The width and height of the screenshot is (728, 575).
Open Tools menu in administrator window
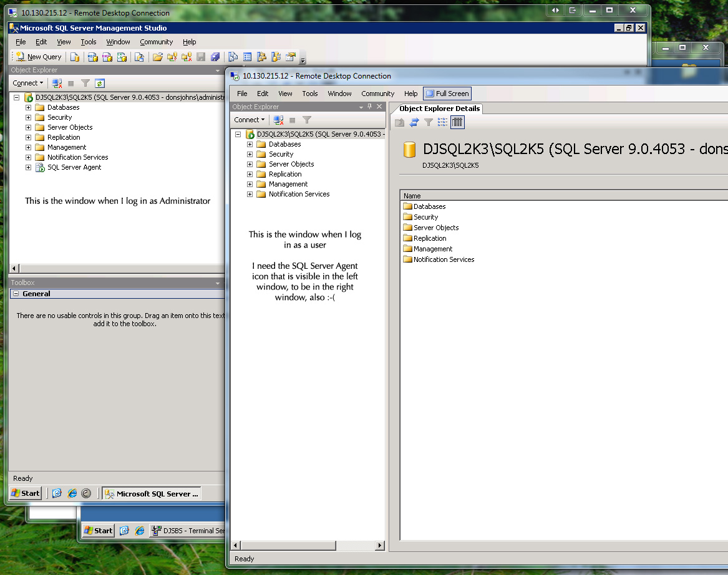(88, 42)
